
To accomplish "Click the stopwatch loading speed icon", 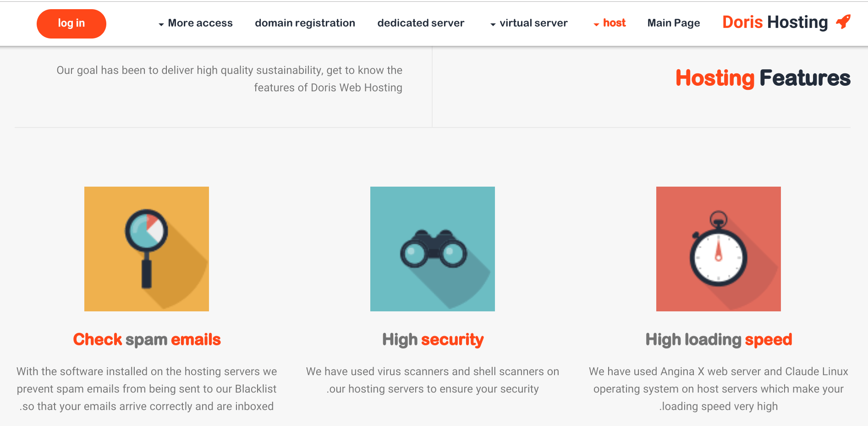I will click(719, 249).
